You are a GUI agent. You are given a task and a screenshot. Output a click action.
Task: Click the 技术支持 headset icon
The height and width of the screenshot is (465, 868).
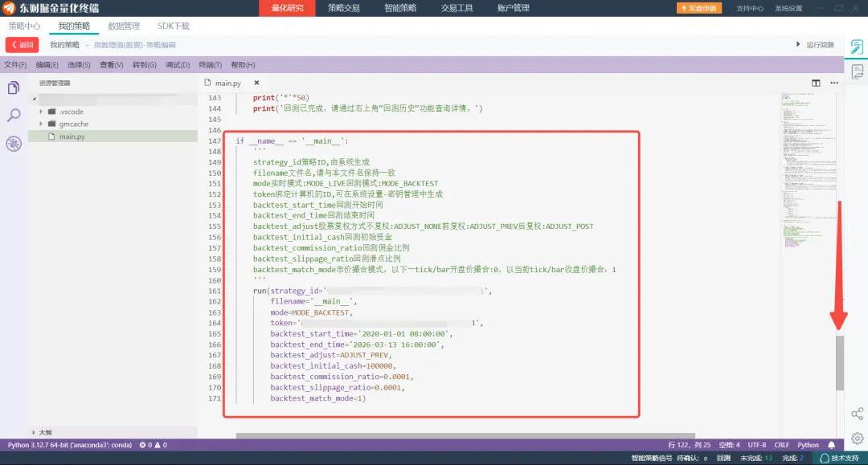pos(825,459)
